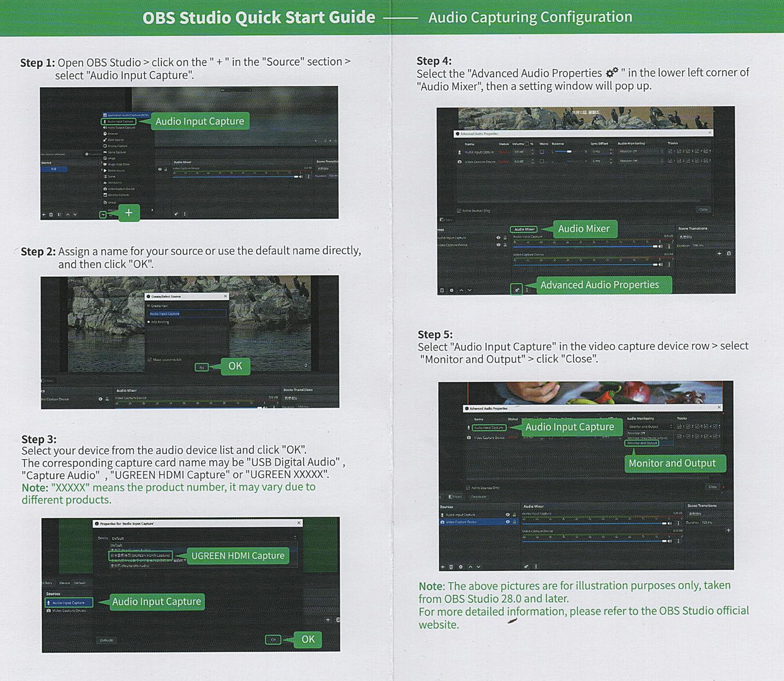
Task: Open Video Capture Device three-dot menu in Step 4 mixer
Action: pyautogui.click(x=669, y=265)
